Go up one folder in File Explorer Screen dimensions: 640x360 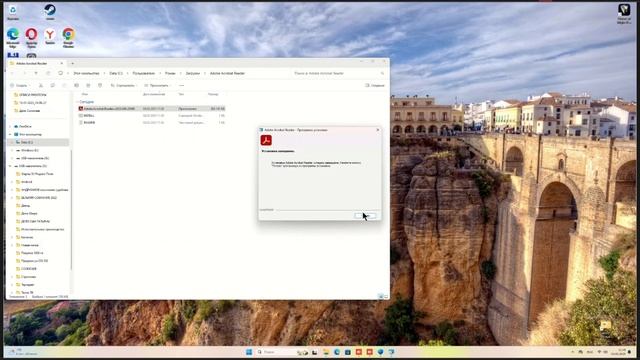[x=36, y=73]
